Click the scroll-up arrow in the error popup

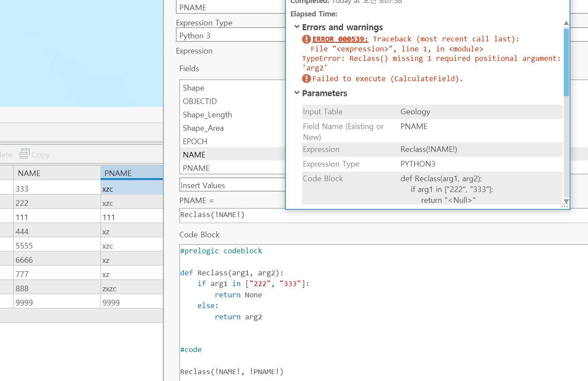click(566, 24)
